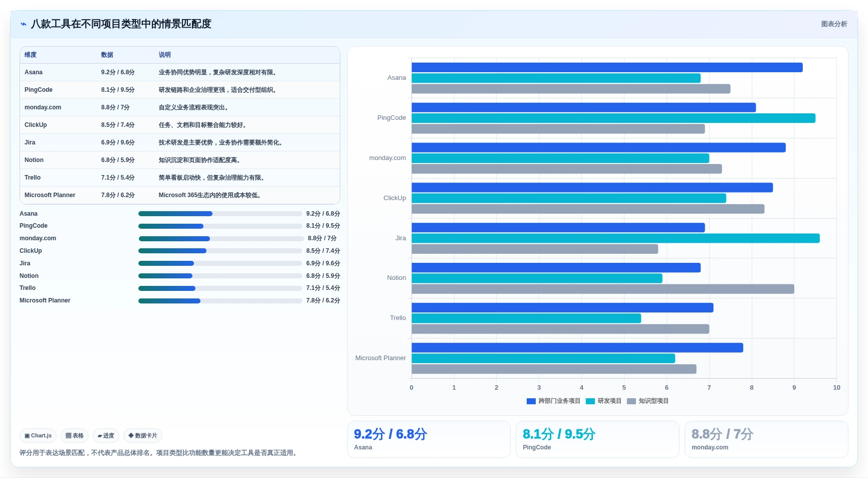Click the 表格 chip
Viewport: 868px width, 478px height.
[x=75, y=436]
